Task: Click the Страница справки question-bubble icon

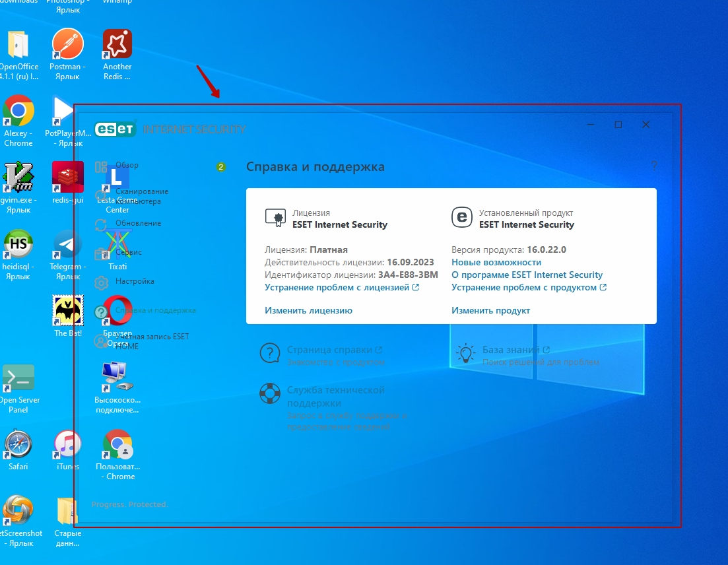Action: (x=269, y=354)
